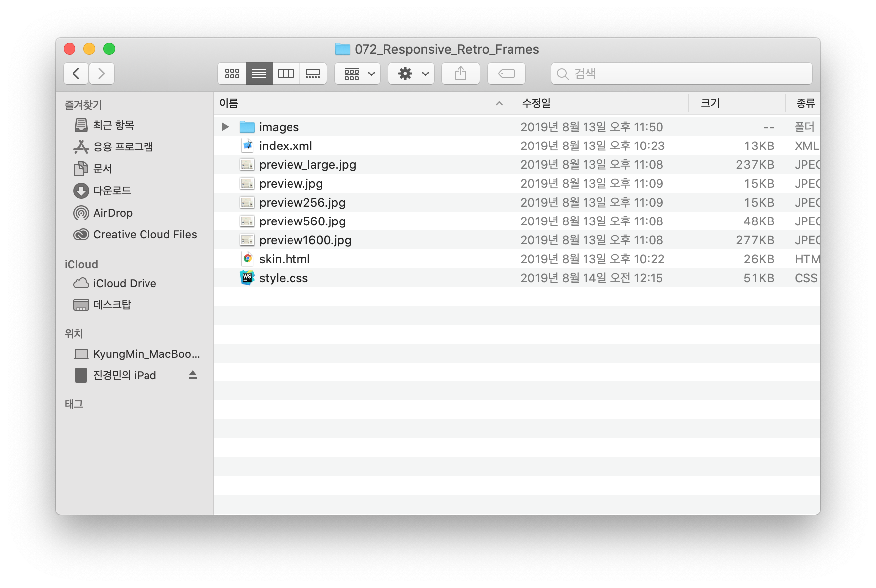
Task: Select the preview560.jpg file name
Action: (x=302, y=221)
